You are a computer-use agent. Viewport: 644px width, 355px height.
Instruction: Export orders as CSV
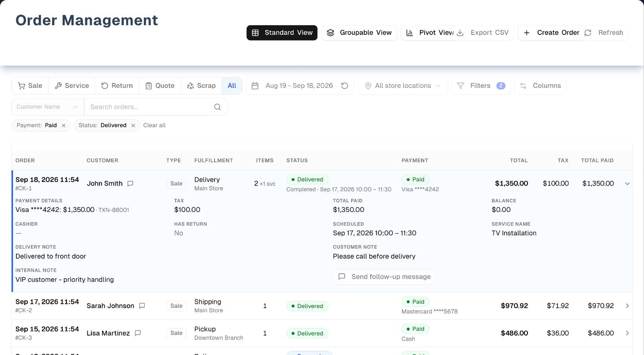point(483,33)
